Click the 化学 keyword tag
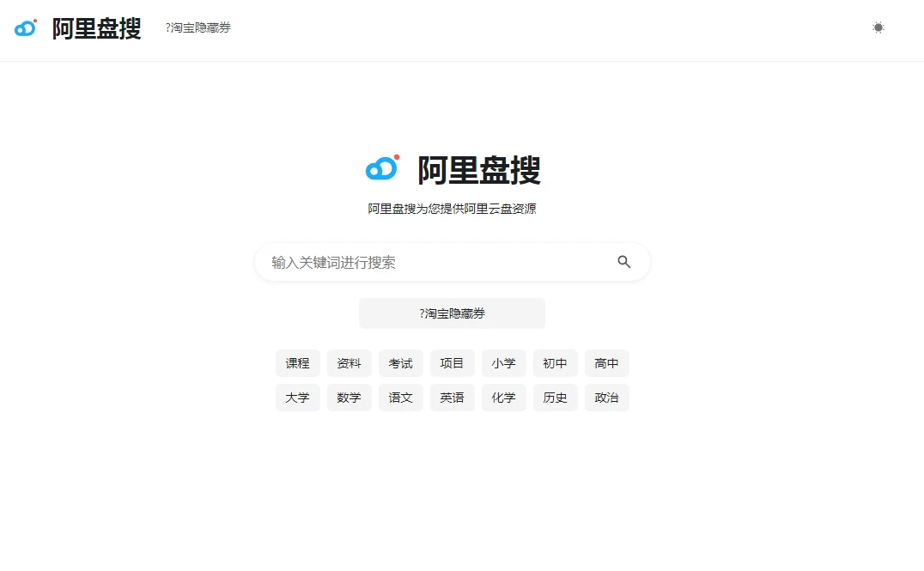Image resolution: width=924 pixels, height=571 pixels. 503,397
